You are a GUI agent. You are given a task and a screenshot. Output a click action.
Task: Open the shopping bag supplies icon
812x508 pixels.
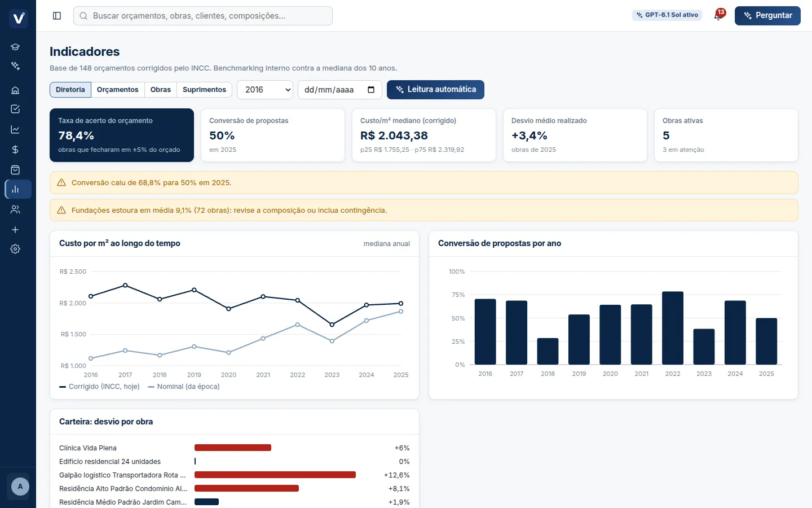click(x=15, y=170)
